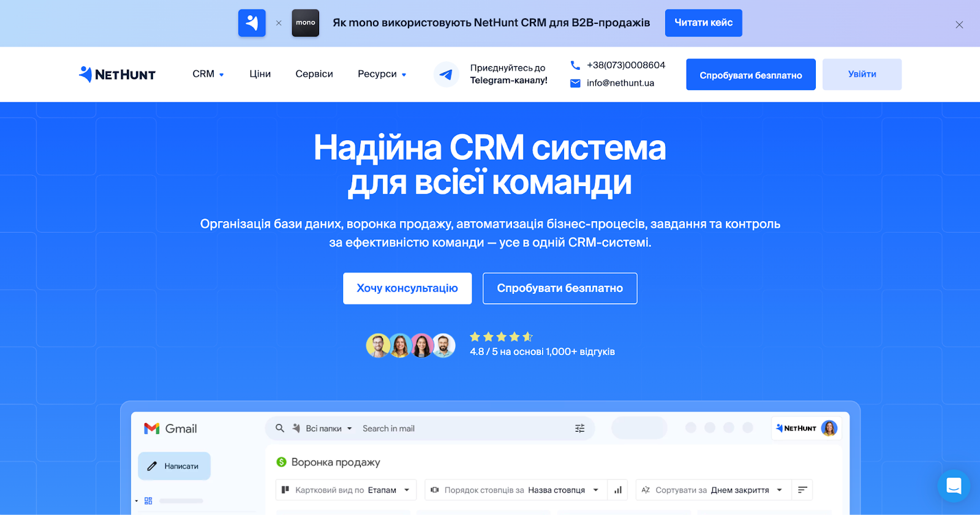
Task: Click the sort lines icon at right
Action: (802, 490)
